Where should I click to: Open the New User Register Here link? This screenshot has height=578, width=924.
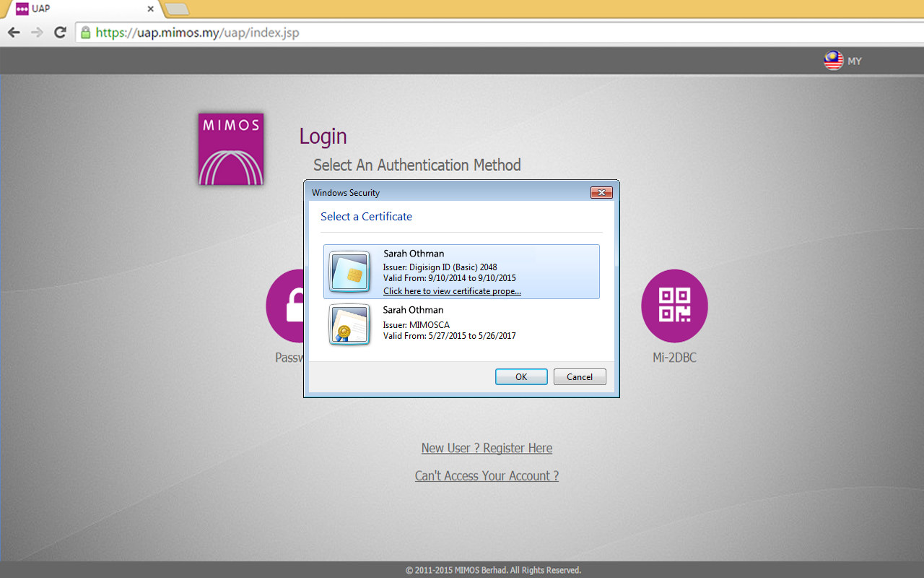point(487,448)
